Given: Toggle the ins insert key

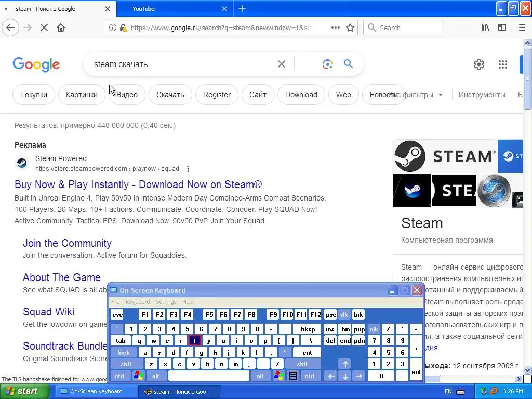Looking at the screenshot, I should [330, 329].
